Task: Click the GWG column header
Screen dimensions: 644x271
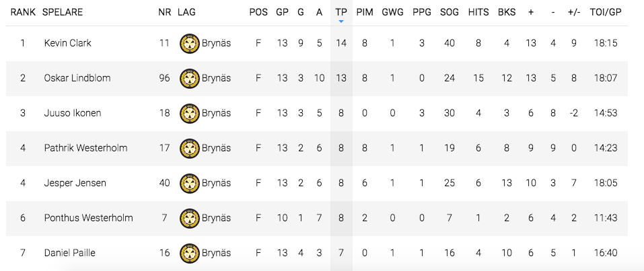Action: coord(392,12)
